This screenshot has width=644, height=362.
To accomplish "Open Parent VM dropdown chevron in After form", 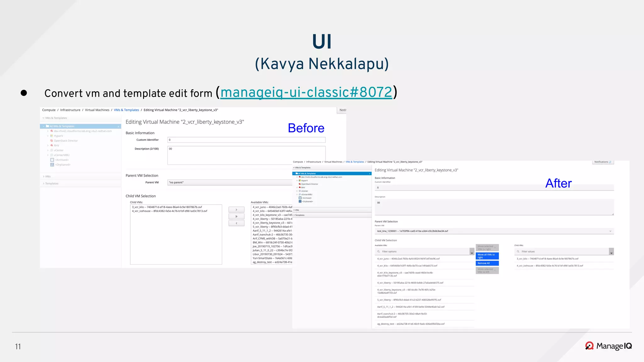I will (610, 231).
